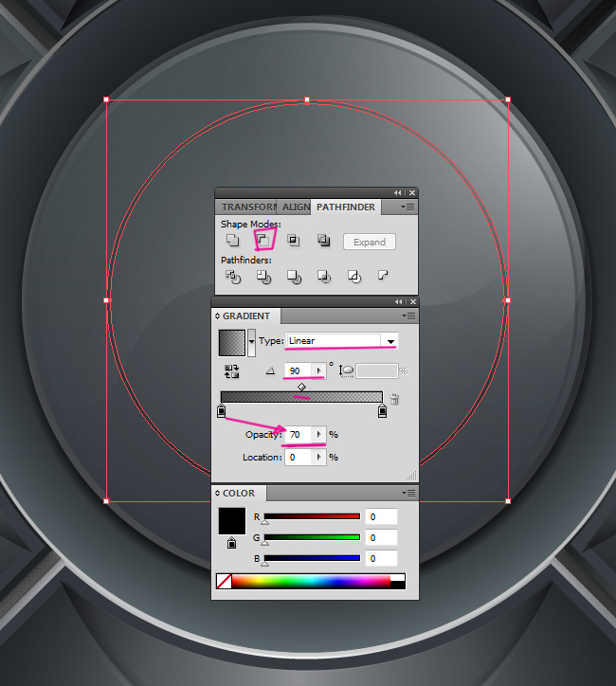Click the Divide pathfinder icon

pyautogui.click(x=233, y=277)
